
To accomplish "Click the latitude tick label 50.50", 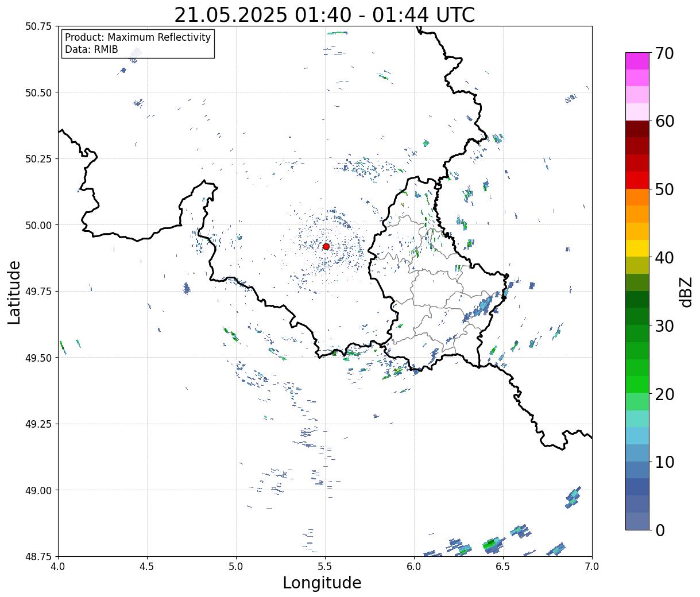I will click(38, 92).
